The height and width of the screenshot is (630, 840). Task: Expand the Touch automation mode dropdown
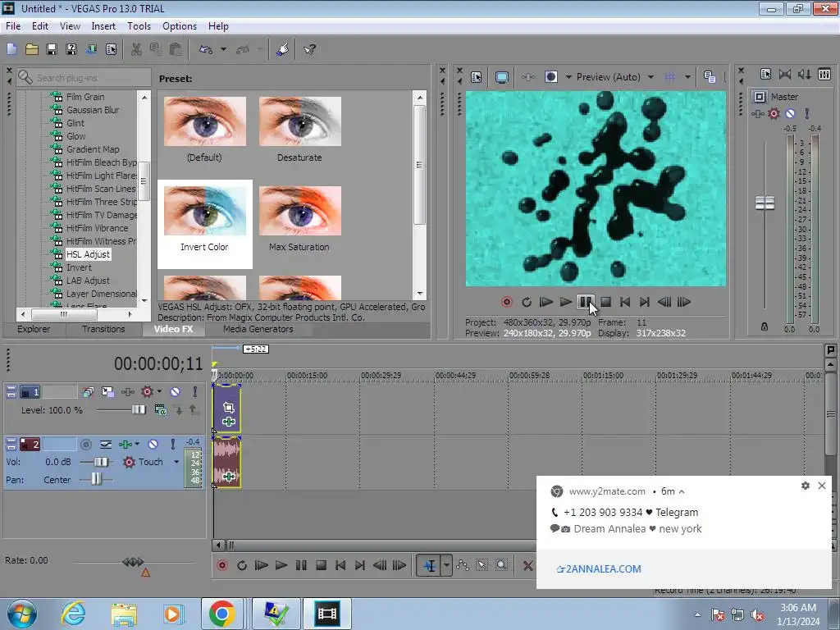tap(176, 462)
